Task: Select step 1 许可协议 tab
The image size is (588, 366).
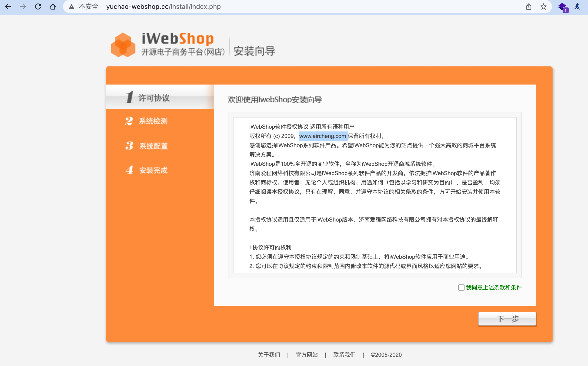Action: [154, 98]
